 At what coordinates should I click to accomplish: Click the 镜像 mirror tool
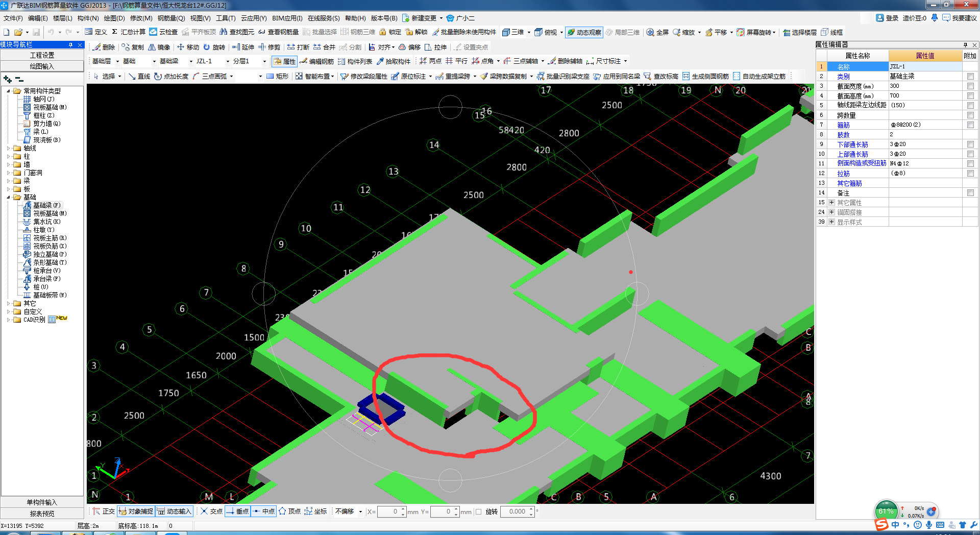coord(159,47)
